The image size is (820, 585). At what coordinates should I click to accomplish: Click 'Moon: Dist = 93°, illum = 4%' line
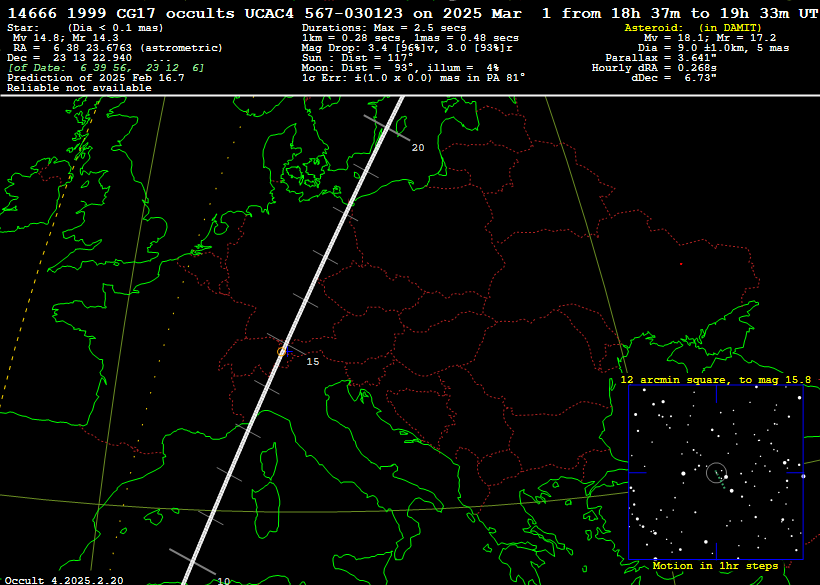coord(400,68)
